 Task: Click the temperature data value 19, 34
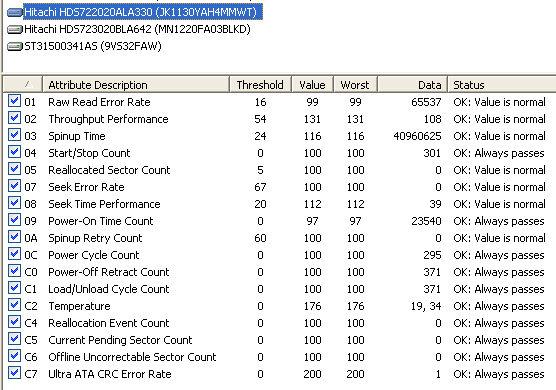[x=426, y=306]
